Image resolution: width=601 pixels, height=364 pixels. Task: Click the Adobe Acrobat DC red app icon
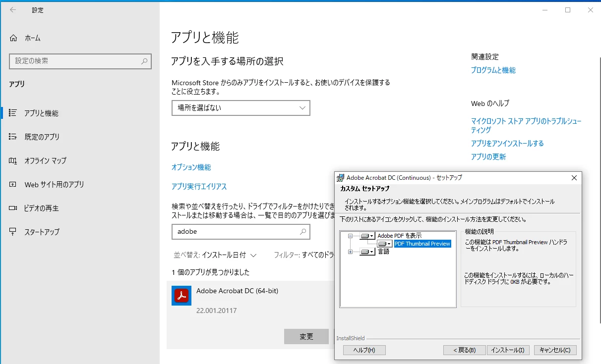tap(181, 296)
